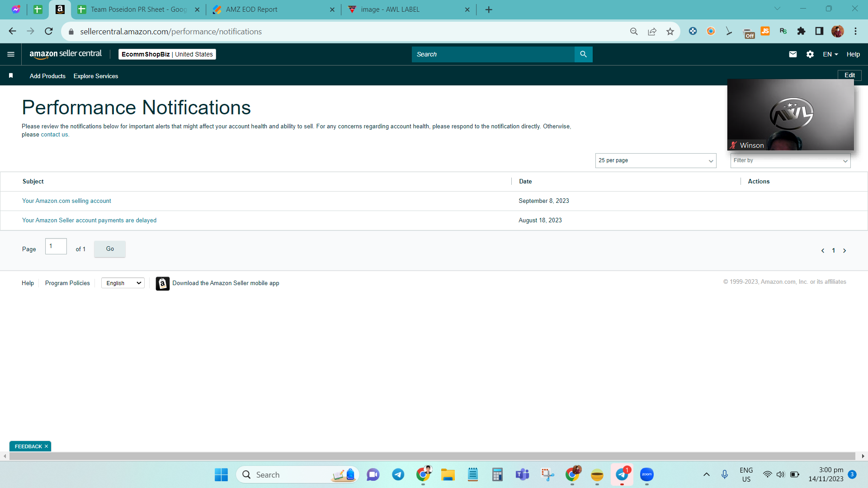Image resolution: width=868 pixels, height=488 pixels.
Task: Open the Chrome extensions puzzle icon
Action: tap(801, 31)
